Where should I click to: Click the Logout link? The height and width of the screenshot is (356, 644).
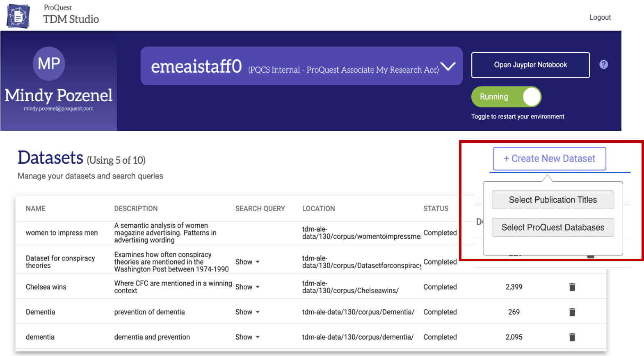click(x=600, y=17)
